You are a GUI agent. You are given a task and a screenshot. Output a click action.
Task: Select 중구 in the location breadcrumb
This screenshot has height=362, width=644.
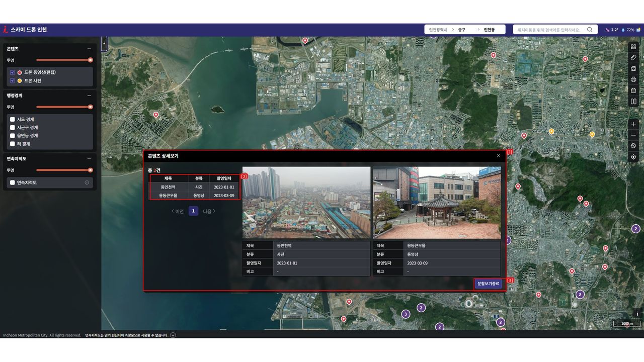461,30
